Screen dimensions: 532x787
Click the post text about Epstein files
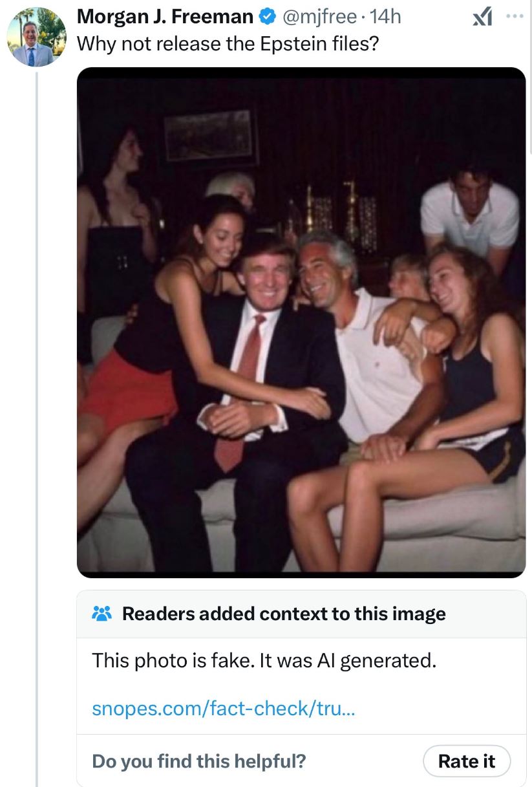click(x=228, y=44)
